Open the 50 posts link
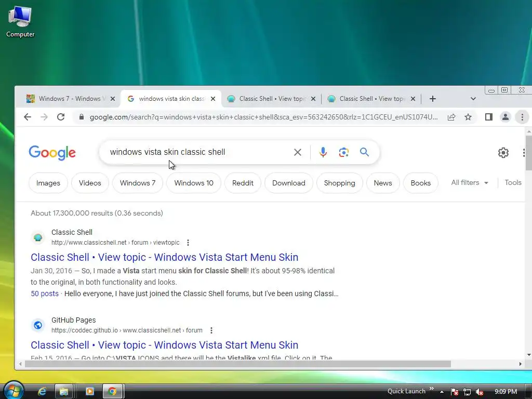532x399 pixels. pyautogui.click(x=45, y=294)
